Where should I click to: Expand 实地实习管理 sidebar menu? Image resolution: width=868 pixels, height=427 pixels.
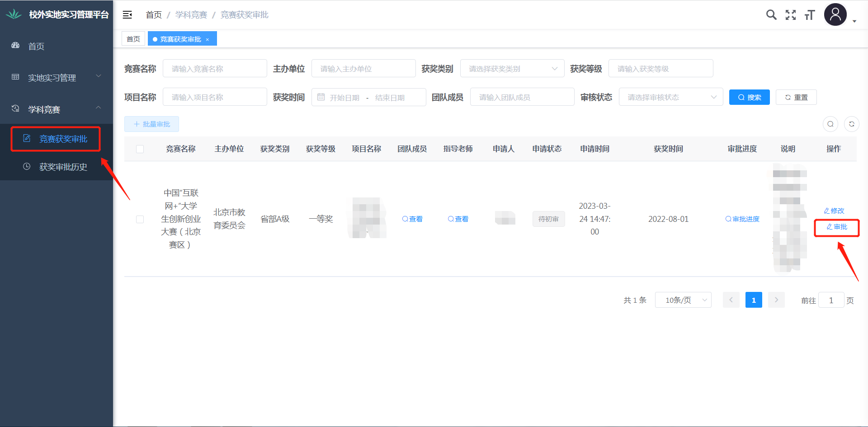[x=57, y=78]
